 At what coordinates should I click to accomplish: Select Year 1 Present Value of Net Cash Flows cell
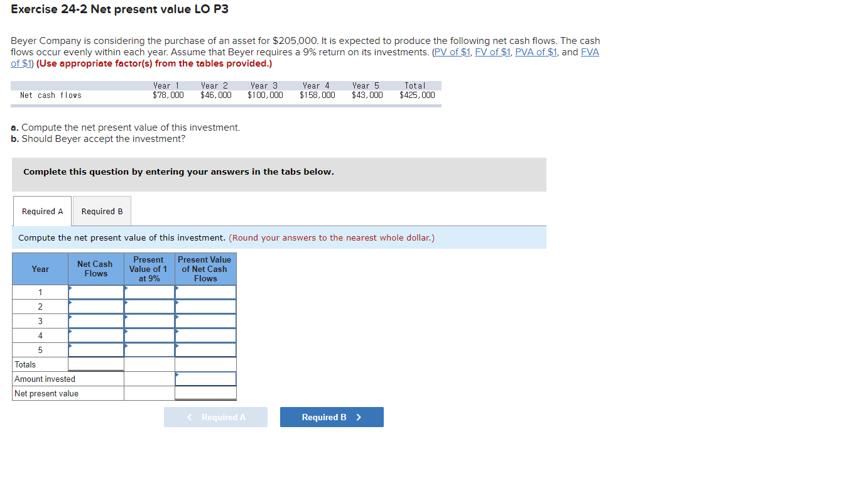click(205, 292)
